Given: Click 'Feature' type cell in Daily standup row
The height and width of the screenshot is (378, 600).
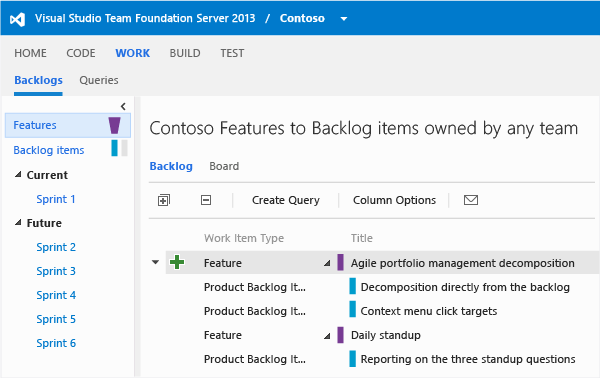Looking at the screenshot, I should [x=223, y=336].
